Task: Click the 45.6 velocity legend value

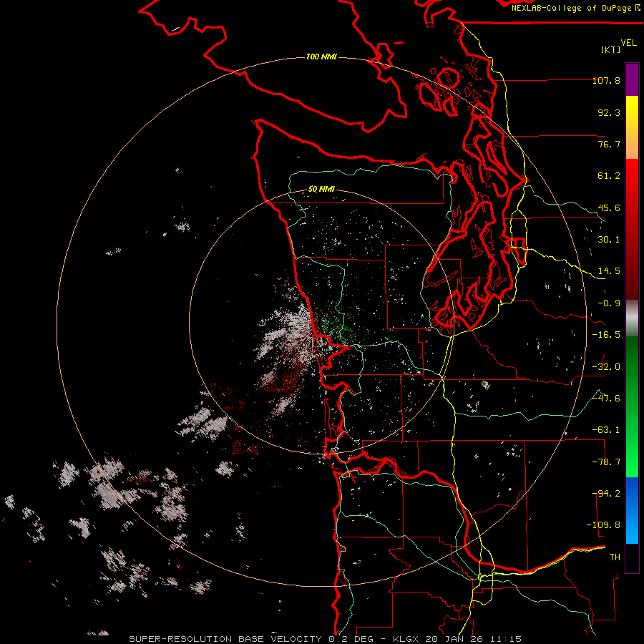Action: [609, 208]
